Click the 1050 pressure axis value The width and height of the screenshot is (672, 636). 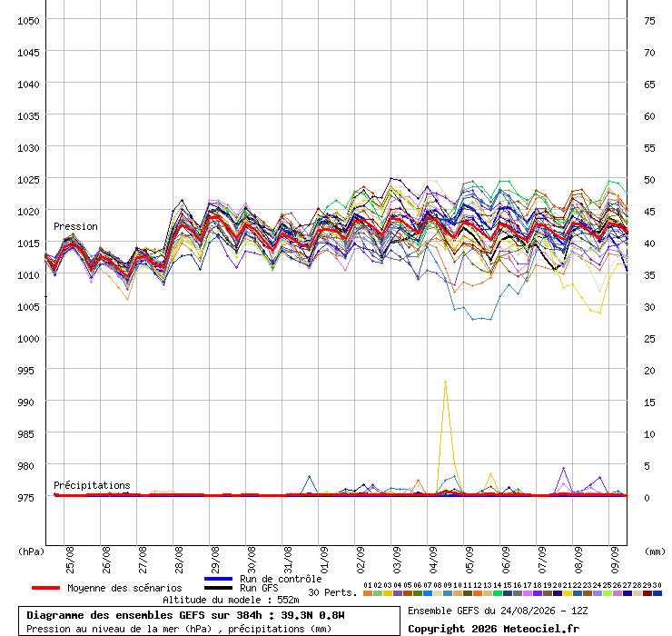(x=28, y=21)
